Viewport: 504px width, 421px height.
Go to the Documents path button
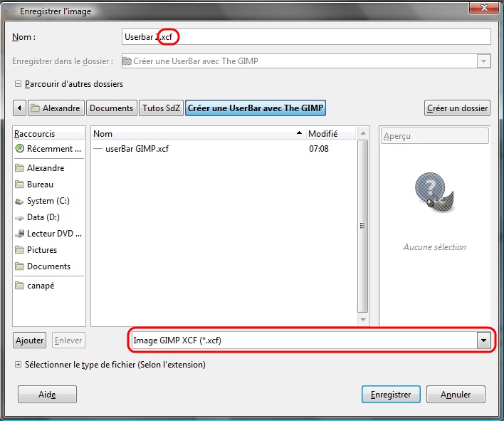pyautogui.click(x=112, y=108)
